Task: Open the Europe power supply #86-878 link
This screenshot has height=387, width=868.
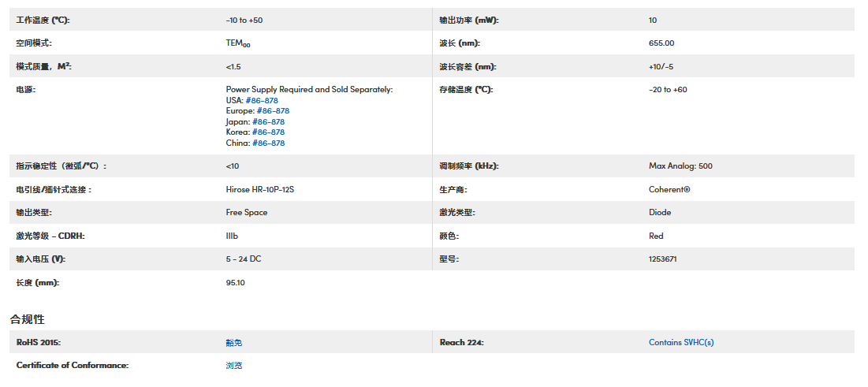Action: click(x=273, y=111)
